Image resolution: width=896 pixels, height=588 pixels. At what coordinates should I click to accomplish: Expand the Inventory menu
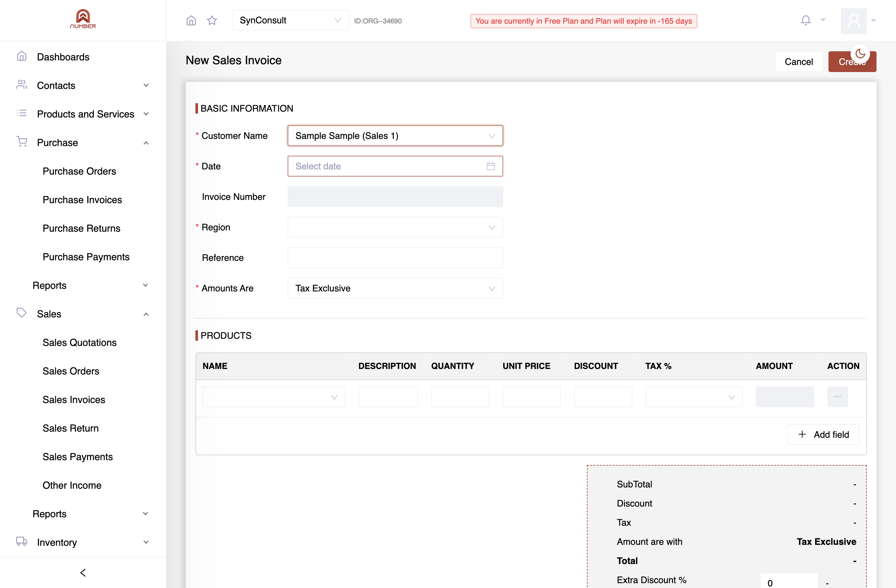pos(83,542)
